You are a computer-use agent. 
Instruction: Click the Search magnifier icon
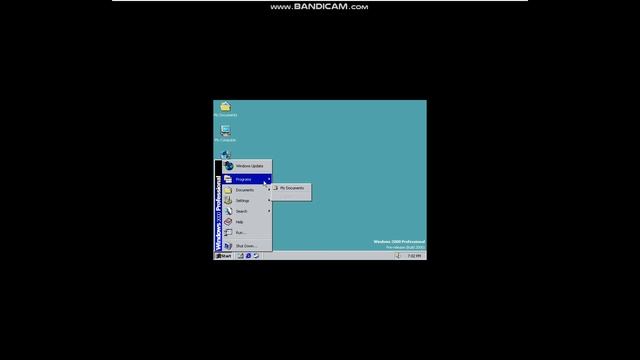(x=228, y=211)
